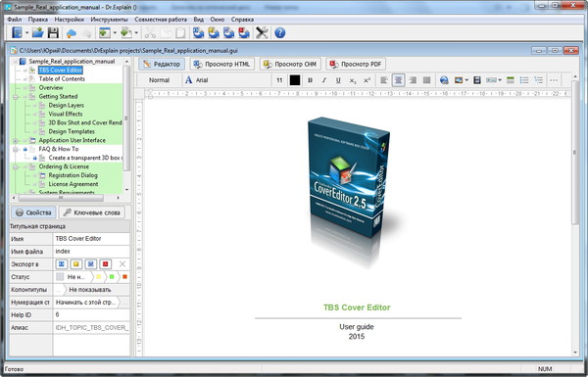Open the Настройки menu

[69, 20]
